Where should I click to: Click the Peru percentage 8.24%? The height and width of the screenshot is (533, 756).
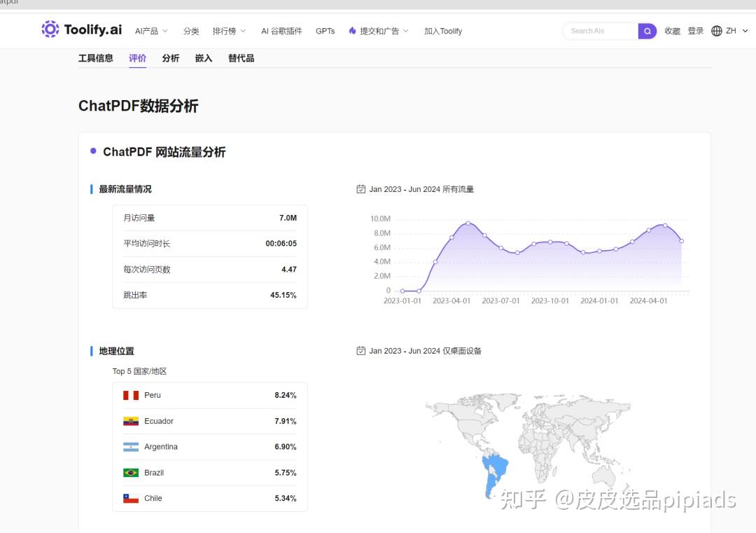[286, 396]
